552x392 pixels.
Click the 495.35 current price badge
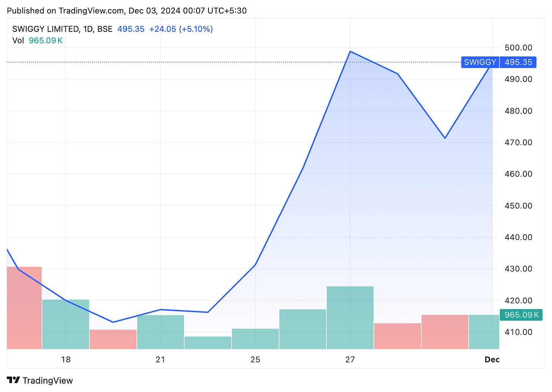pyautogui.click(x=518, y=62)
